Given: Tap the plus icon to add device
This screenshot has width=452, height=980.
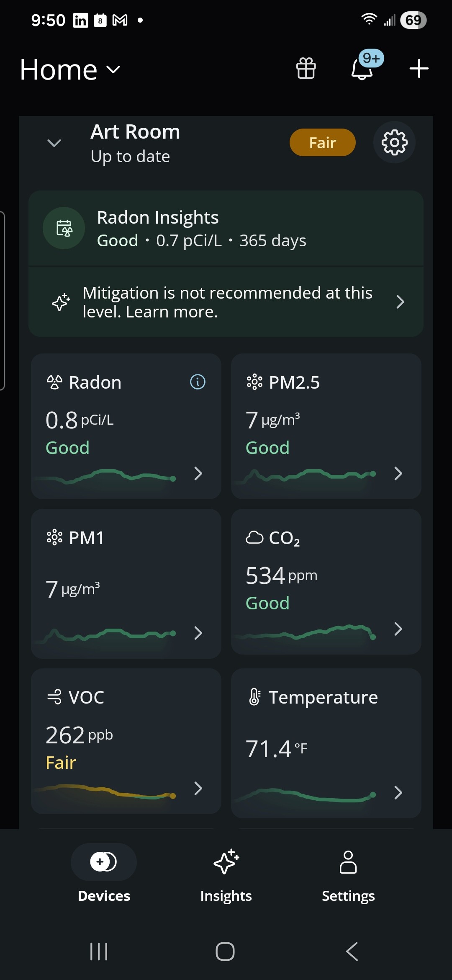Looking at the screenshot, I should [419, 69].
